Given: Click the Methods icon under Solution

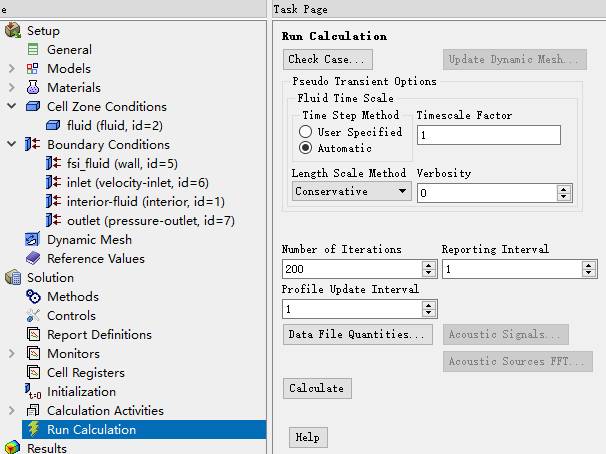Looking at the screenshot, I should click(x=33, y=297).
